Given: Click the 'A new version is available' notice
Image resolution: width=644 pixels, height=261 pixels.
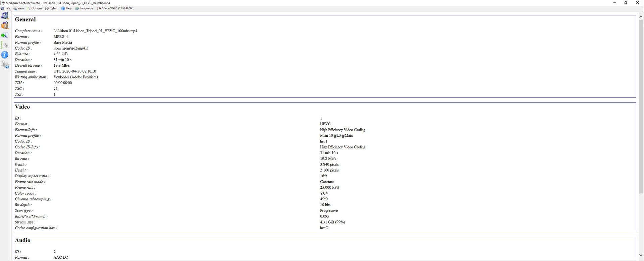Looking at the screenshot, I should tap(116, 8).
